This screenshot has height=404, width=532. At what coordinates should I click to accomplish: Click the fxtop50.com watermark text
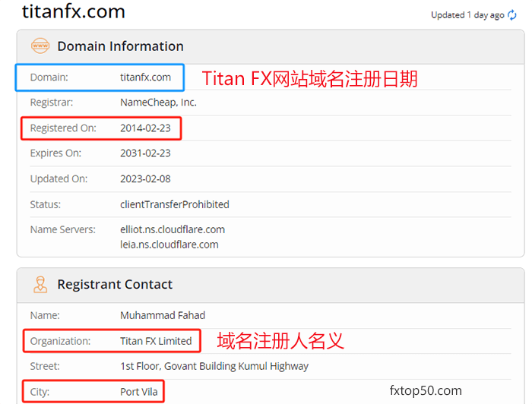pyautogui.click(x=426, y=390)
